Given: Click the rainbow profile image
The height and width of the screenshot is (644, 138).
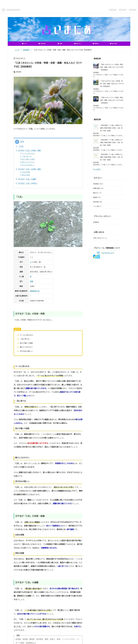Looking at the screenshot, I should point(96,255).
